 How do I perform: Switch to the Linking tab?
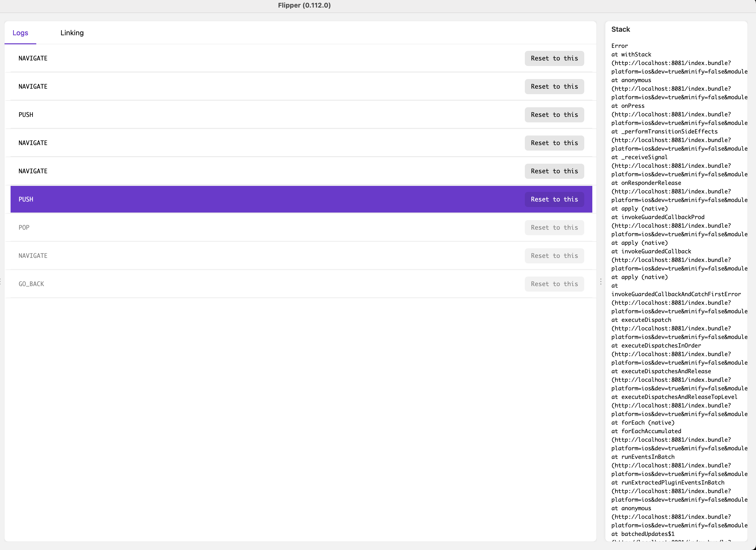pos(72,33)
